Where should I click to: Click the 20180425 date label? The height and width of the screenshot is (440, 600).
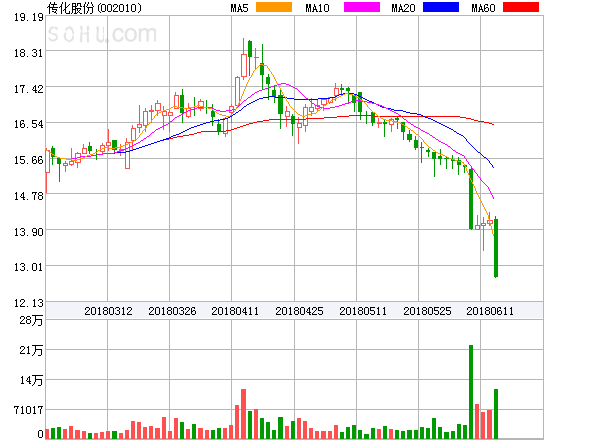pyautogui.click(x=299, y=311)
